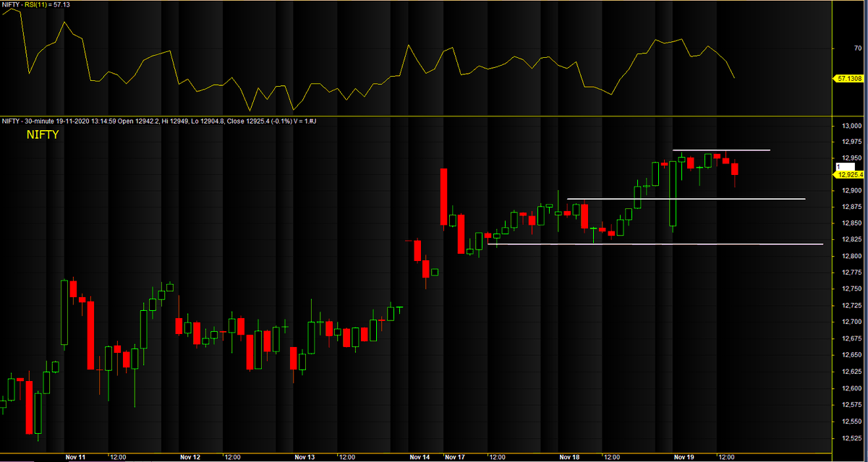
Task: Click the Nov 12 date label
Action: pyautogui.click(x=190, y=458)
